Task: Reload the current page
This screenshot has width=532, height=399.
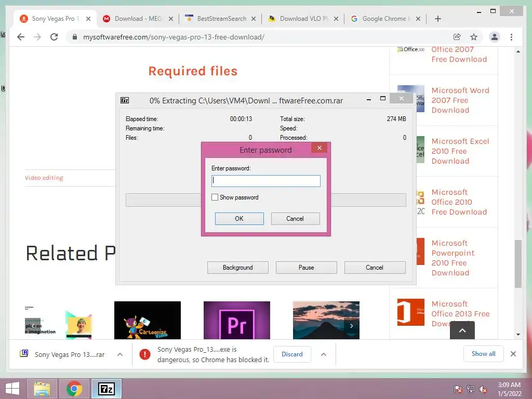Action: pyautogui.click(x=54, y=37)
